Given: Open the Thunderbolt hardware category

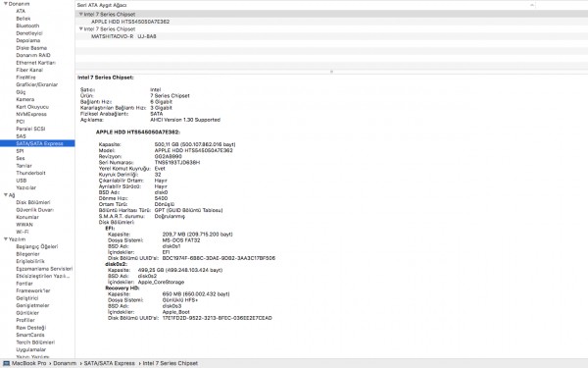Looking at the screenshot, I should [30, 173].
